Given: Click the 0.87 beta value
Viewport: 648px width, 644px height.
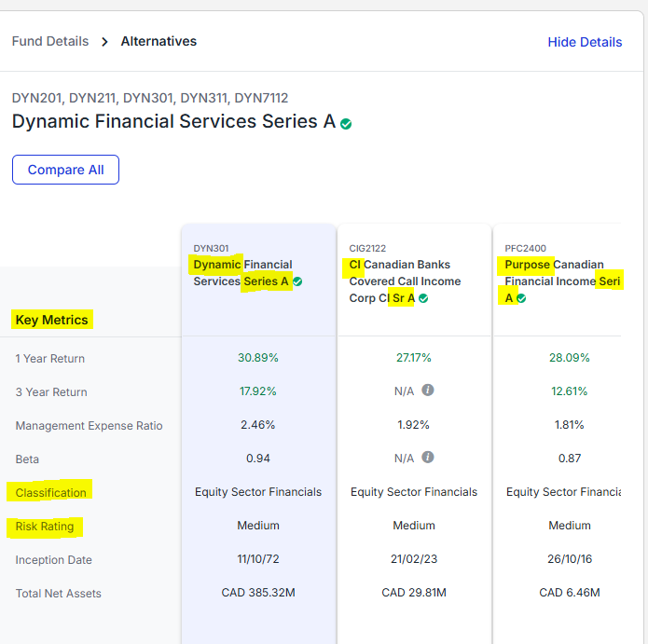Looking at the screenshot, I should point(570,459).
